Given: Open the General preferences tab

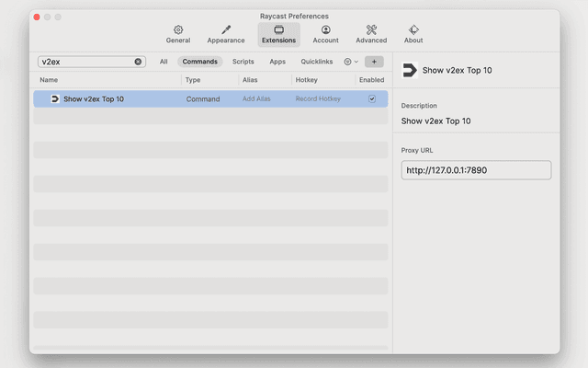Looking at the screenshot, I should 178,34.
